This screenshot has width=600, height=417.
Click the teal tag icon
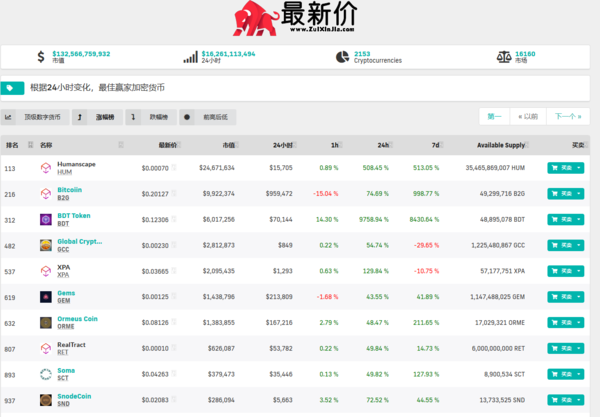(x=12, y=88)
